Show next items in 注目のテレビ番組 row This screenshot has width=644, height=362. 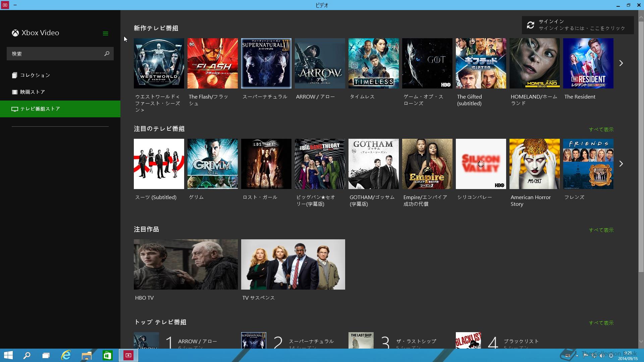(x=621, y=164)
